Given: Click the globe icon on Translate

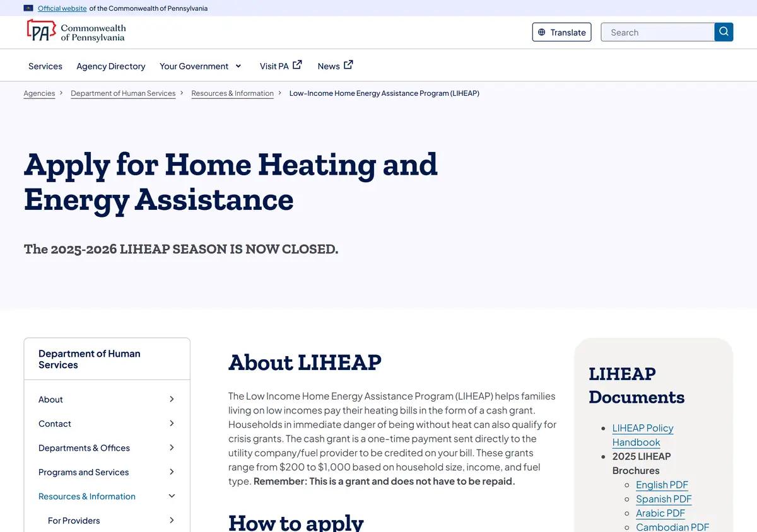Looking at the screenshot, I should tap(542, 32).
